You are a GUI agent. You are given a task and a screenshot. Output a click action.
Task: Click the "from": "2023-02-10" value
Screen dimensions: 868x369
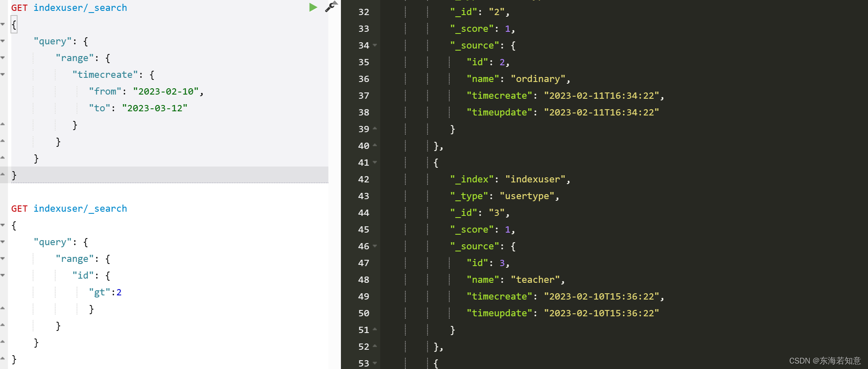pyautogui.click(x=166, y=91)
